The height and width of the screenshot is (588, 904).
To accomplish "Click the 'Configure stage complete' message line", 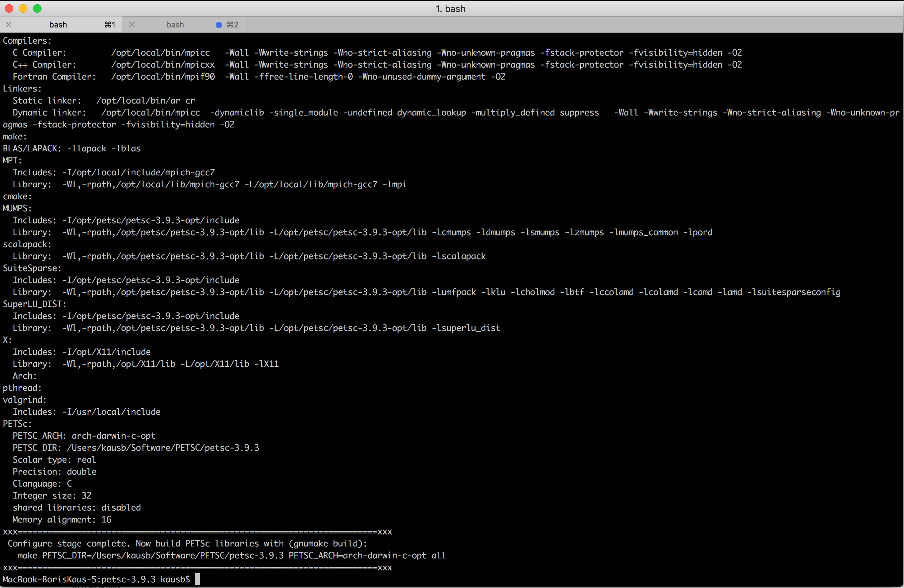I will pyautogui.click(x=187, y=543).
